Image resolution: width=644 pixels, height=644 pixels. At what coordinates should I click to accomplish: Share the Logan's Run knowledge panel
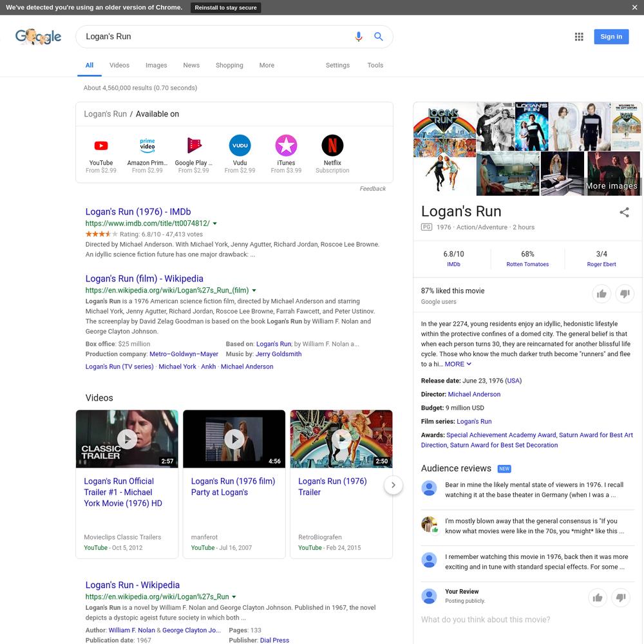624,213
